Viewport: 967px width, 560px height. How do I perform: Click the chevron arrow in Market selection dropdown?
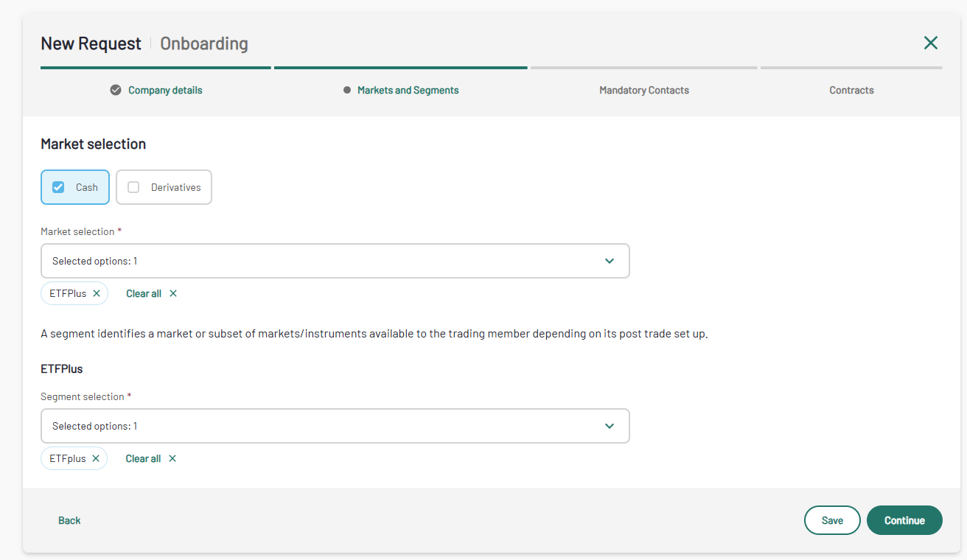610,261
